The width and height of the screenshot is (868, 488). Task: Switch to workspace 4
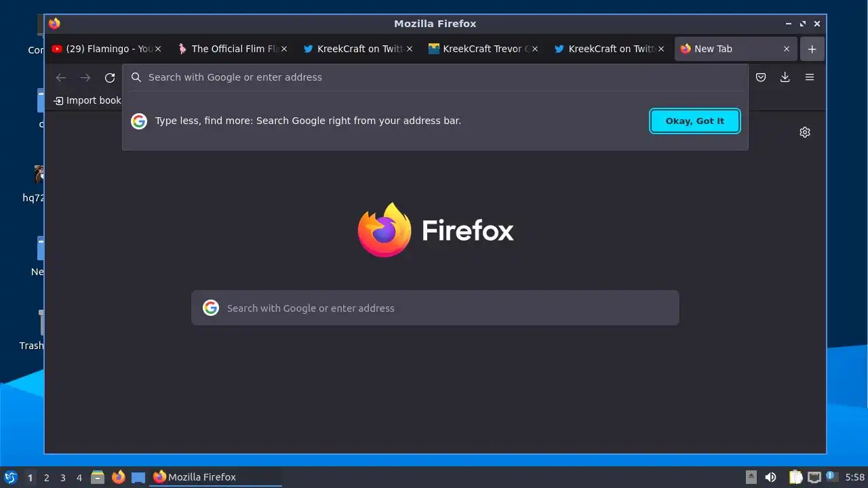79,477
